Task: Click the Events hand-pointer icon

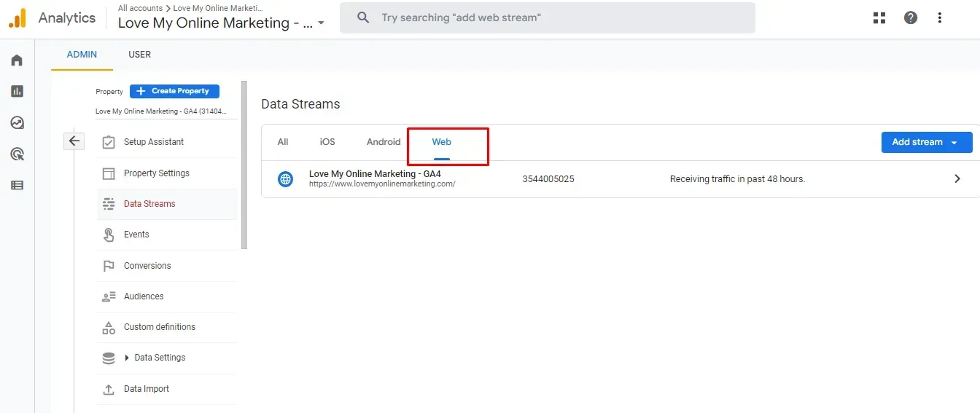Action: [109, 235]
